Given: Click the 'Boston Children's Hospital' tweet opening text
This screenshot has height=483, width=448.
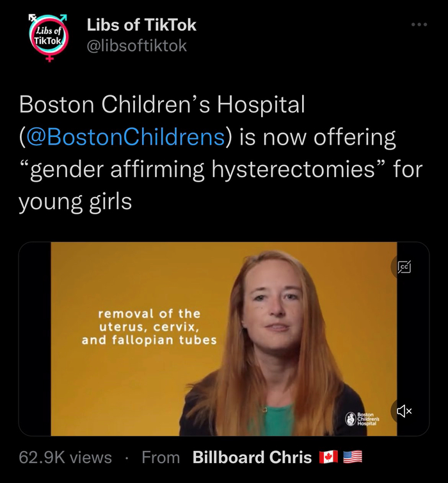Looking at the screenshot, I should point(162,104).
